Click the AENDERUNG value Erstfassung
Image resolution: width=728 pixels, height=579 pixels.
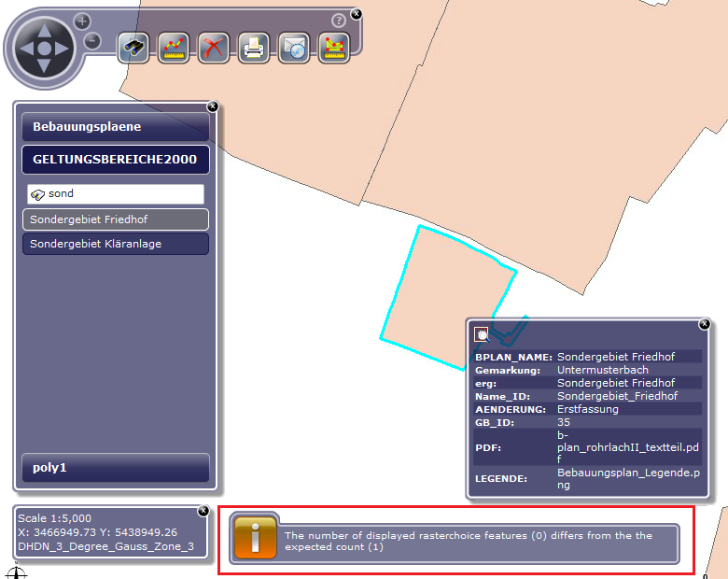[588, 409]
